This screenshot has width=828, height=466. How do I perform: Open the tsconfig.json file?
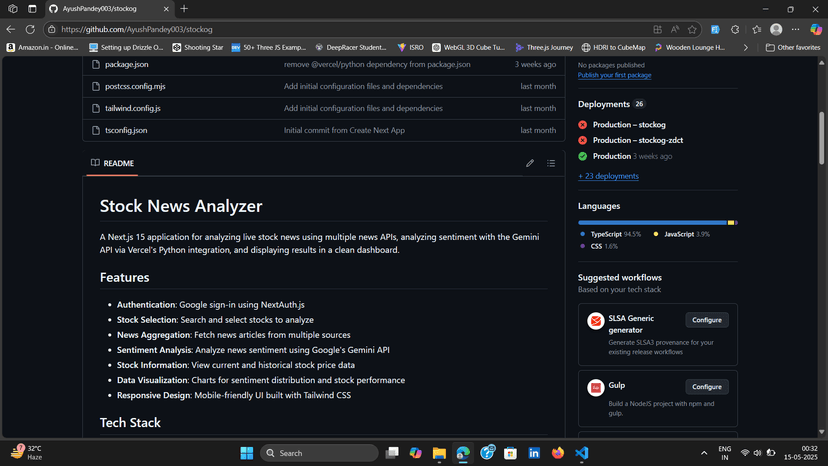pos(126,130)
